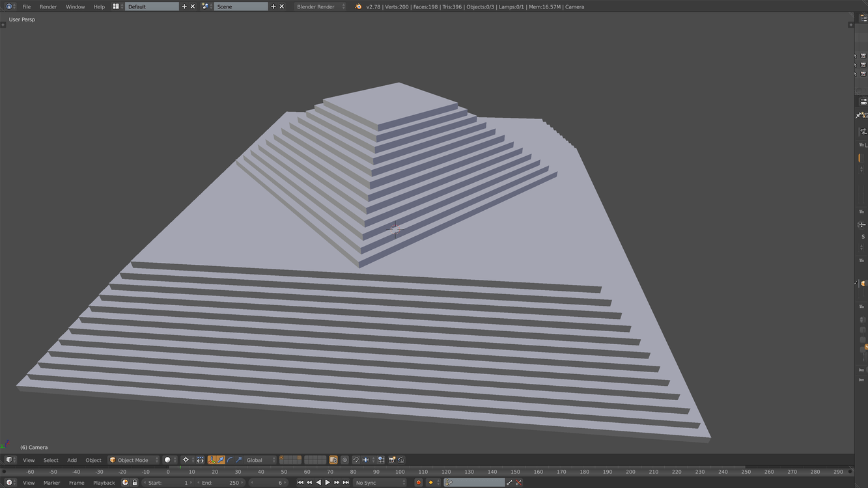
Task: Toggle the lock time to other windows icon
Action: tap(135, 483)
